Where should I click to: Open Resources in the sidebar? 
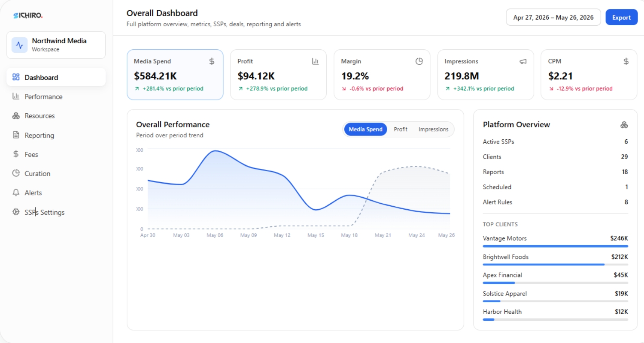(56, 116)
